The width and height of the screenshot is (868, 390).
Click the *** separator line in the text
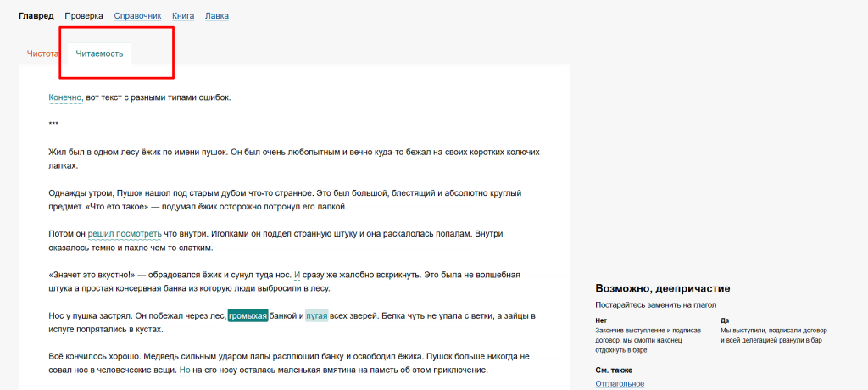coord(53,125)
